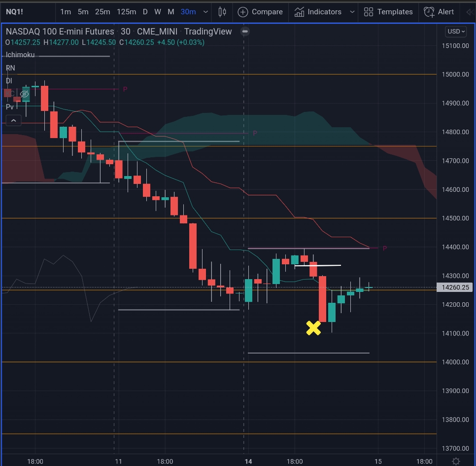
Task: Click the Compare plus icon
Action: pos(243,12)
